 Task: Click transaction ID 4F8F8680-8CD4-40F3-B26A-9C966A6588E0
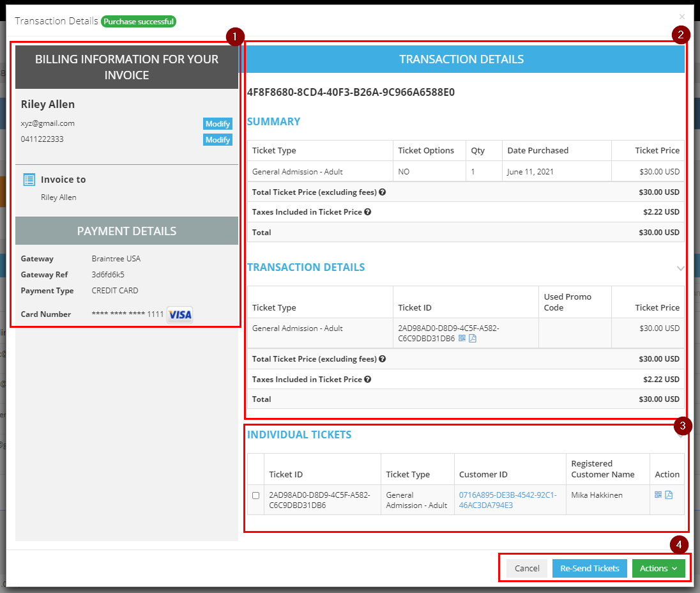click(351, 93)
